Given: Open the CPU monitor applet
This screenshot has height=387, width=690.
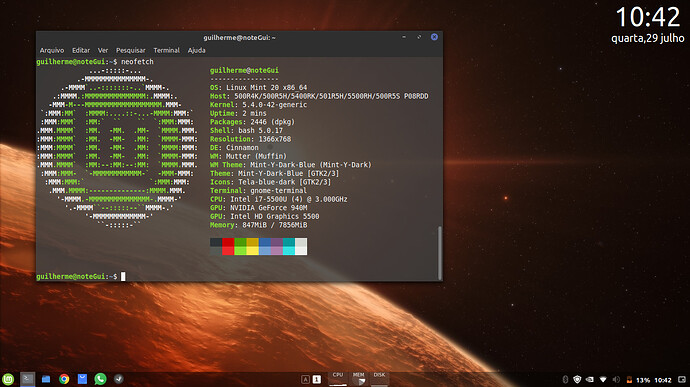Looking at the screenshot, I should click(x=338, y=379).
